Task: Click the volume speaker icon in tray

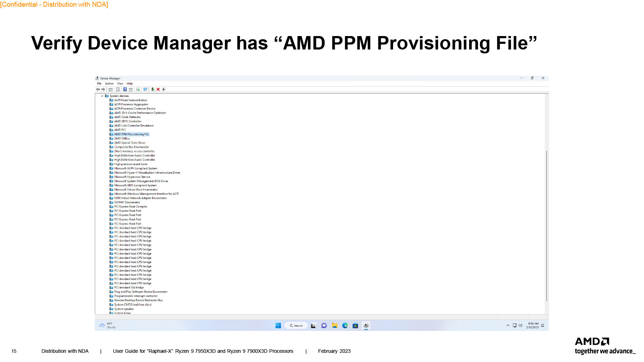Action: pos(521,326)
